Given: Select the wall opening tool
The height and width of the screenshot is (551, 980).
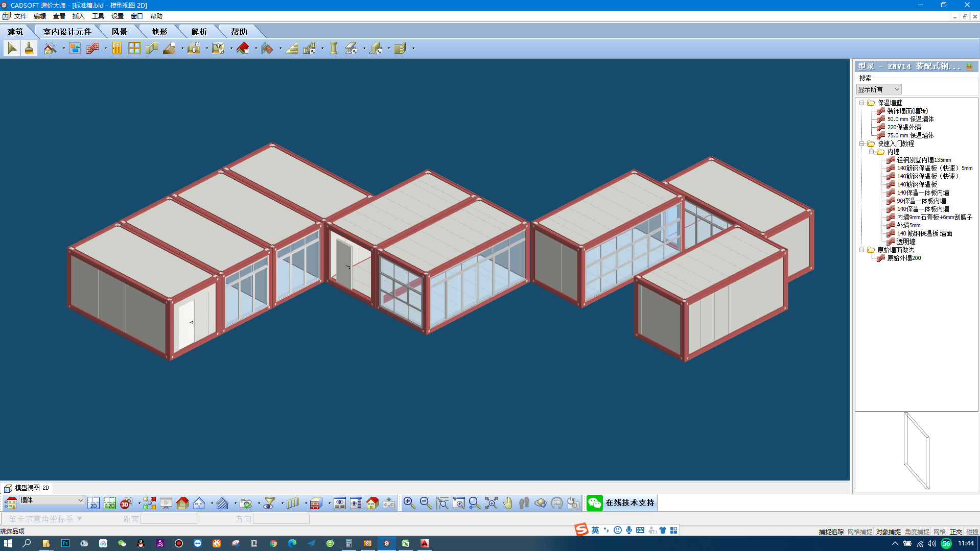Looking at the screenshot, I should 152,49.
